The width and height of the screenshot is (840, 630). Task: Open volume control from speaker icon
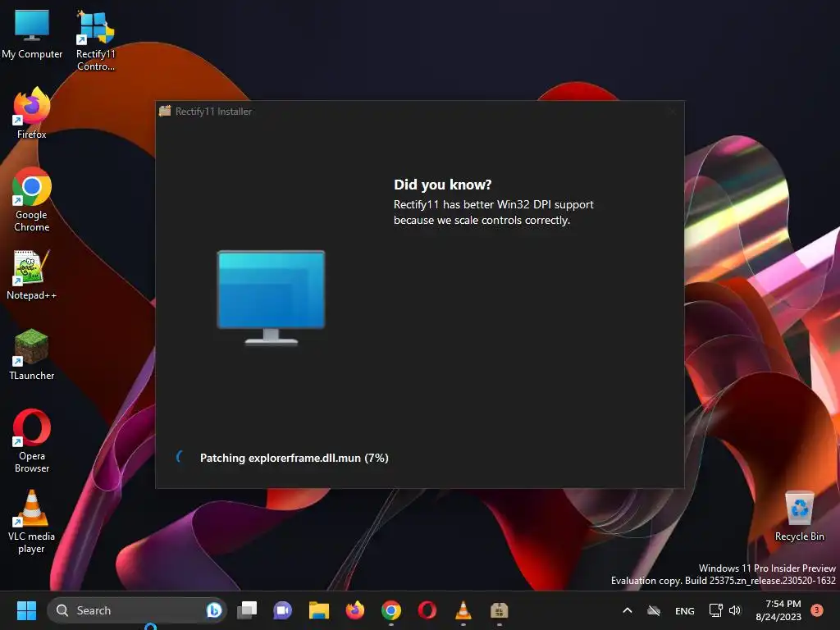(x=735, y=610)
